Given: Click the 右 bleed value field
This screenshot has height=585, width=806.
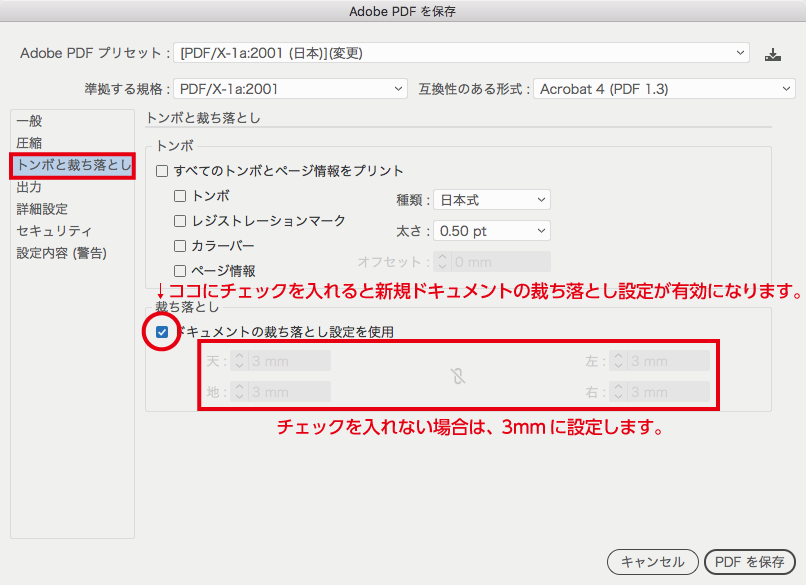Looking at the screenshot, I should [669, 392].
